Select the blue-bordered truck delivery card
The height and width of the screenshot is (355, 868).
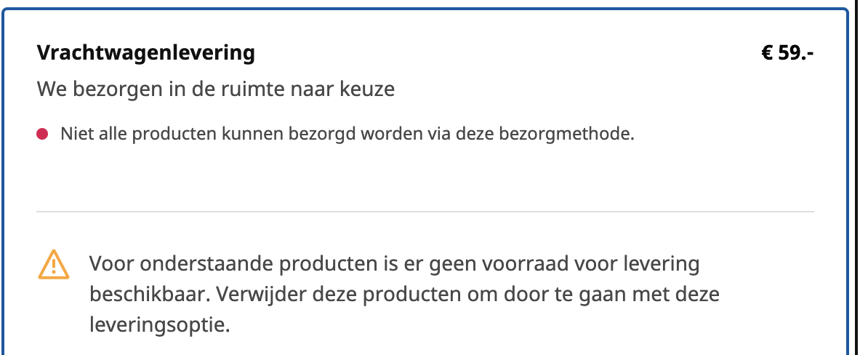pyautogui.click(x=425, y=182)
